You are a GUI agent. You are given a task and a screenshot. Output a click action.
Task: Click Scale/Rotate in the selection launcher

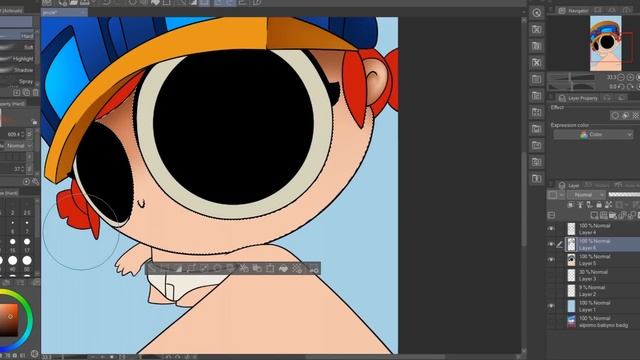tap(270, 269)
